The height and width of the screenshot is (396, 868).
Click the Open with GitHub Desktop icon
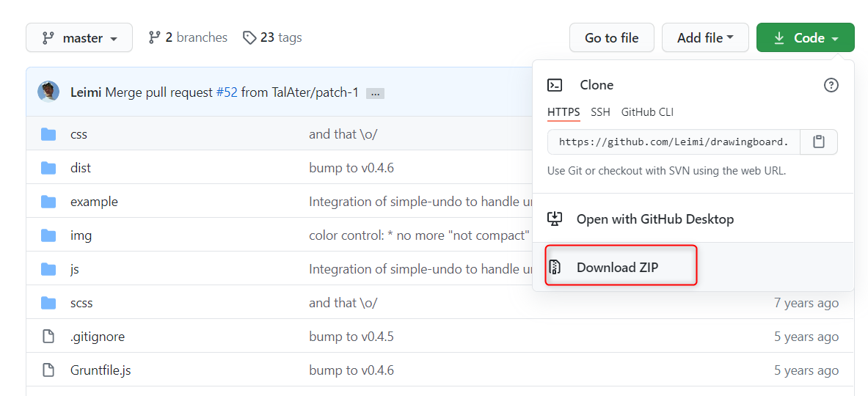tap(555, 219)
